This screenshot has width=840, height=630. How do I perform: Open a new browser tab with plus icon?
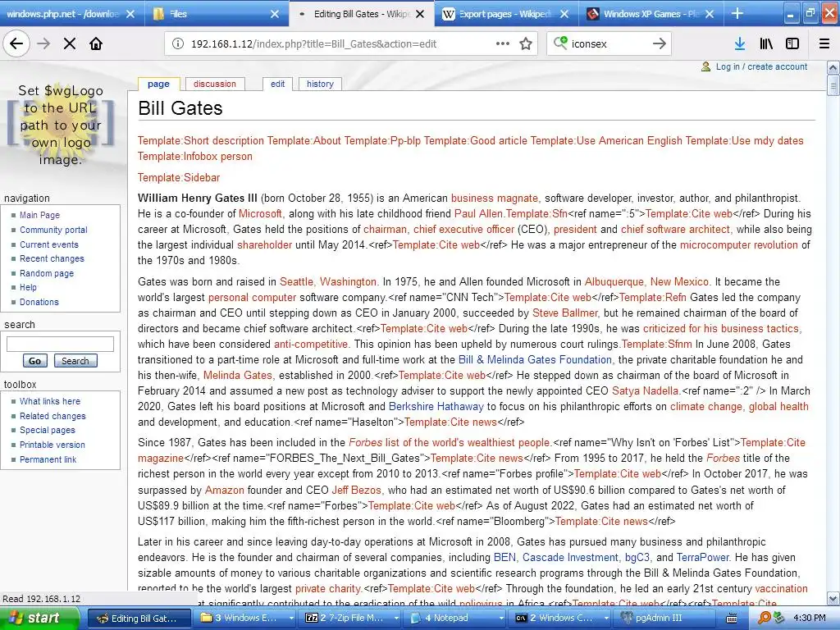[x=737, y=13]
